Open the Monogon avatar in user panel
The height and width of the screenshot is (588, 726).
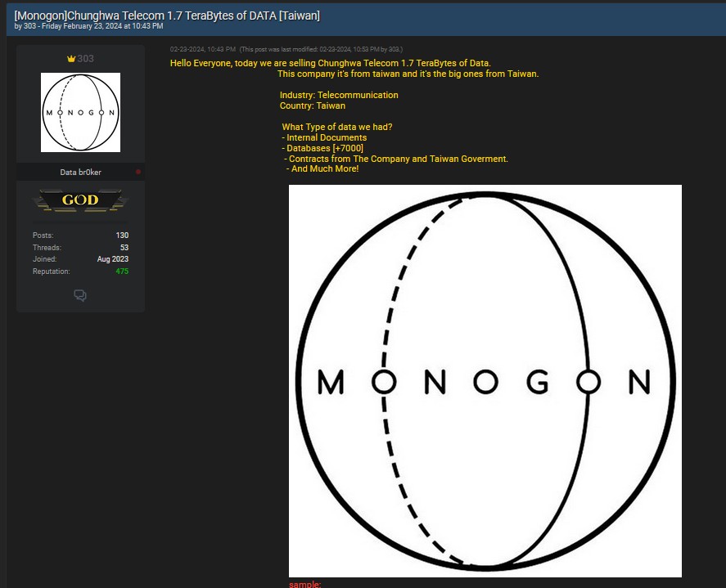(x=80, y=112)
